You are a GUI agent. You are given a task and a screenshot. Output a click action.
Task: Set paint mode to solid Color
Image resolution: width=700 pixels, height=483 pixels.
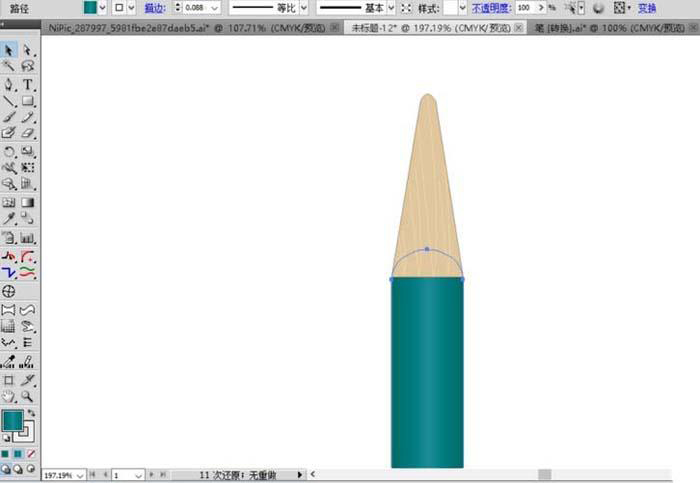coord(5,454)
